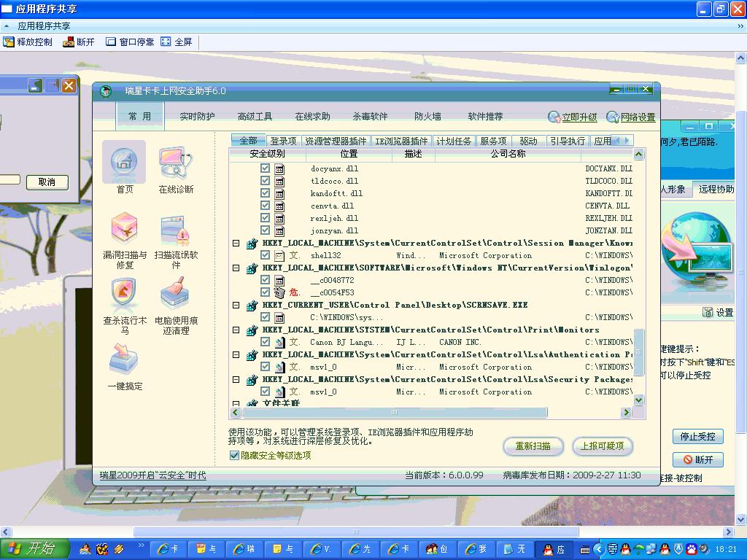Viewport: 747px width, 560px height.
Task: Switch to the 杀毒软件 tab
Action: (370, 116)
